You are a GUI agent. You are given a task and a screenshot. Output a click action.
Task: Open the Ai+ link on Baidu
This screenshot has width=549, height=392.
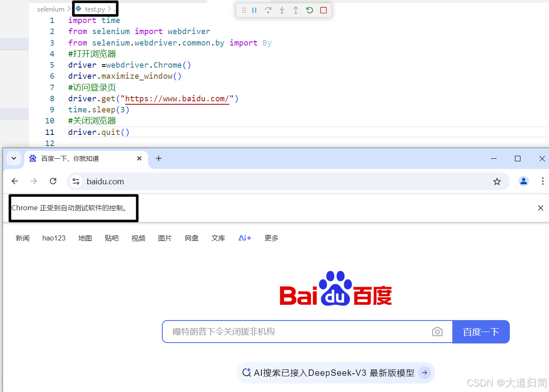pyautogui.click(x=245, y=238)
